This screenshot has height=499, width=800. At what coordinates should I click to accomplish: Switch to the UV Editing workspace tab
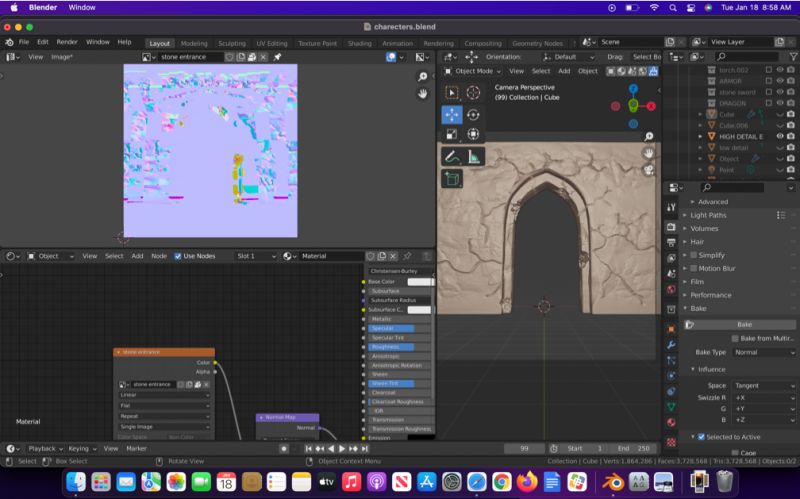272,43
